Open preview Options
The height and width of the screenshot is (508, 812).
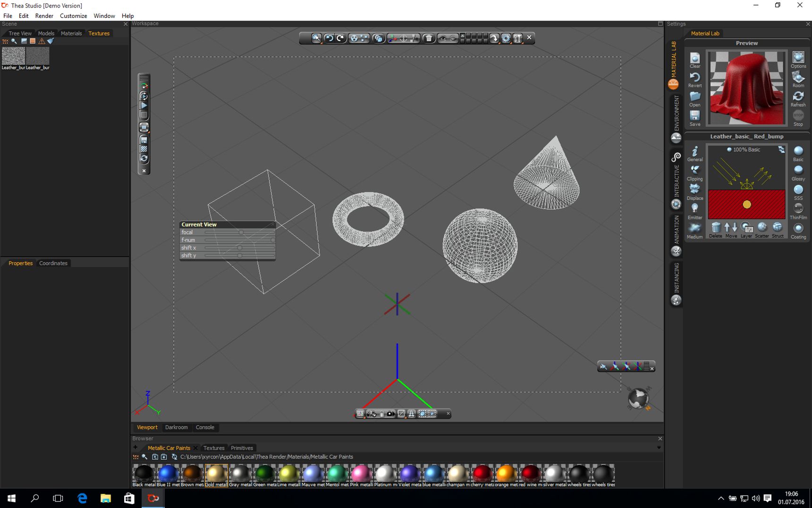pyautogui.click(x=798, y=60)
